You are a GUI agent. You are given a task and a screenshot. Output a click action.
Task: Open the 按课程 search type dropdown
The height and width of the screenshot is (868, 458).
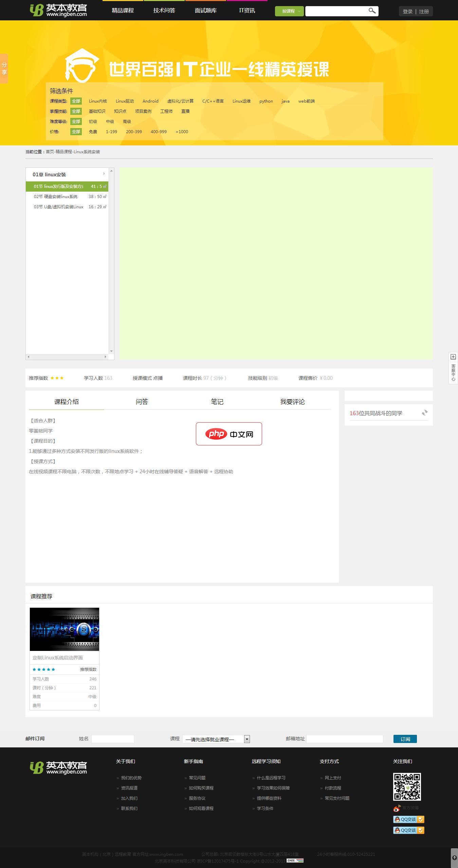click(289, 11)
